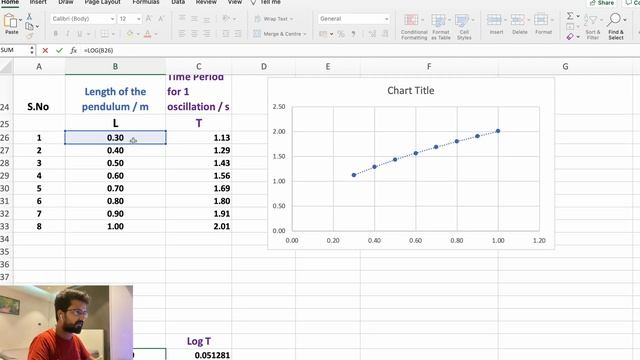
Task: Open the Calibri (Body) font dropdown
Action: coord(112,19)
